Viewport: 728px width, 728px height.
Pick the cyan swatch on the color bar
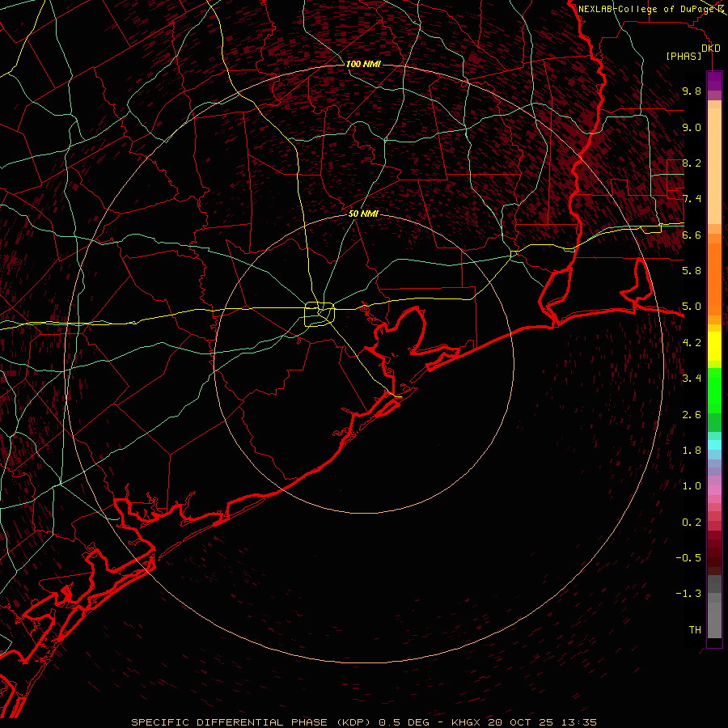coord(714,444)
